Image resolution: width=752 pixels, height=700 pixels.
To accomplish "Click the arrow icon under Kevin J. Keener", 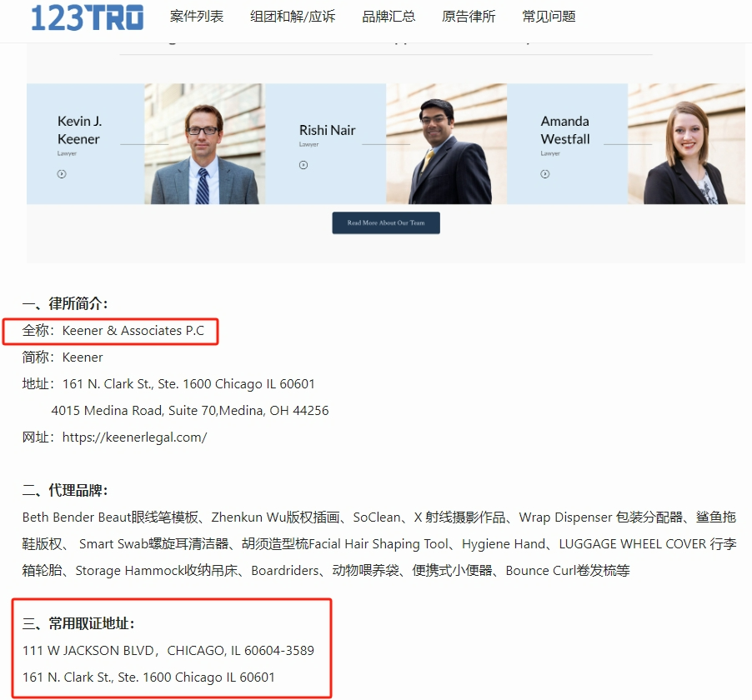I will pyautogui.click(x=62, y=174).
